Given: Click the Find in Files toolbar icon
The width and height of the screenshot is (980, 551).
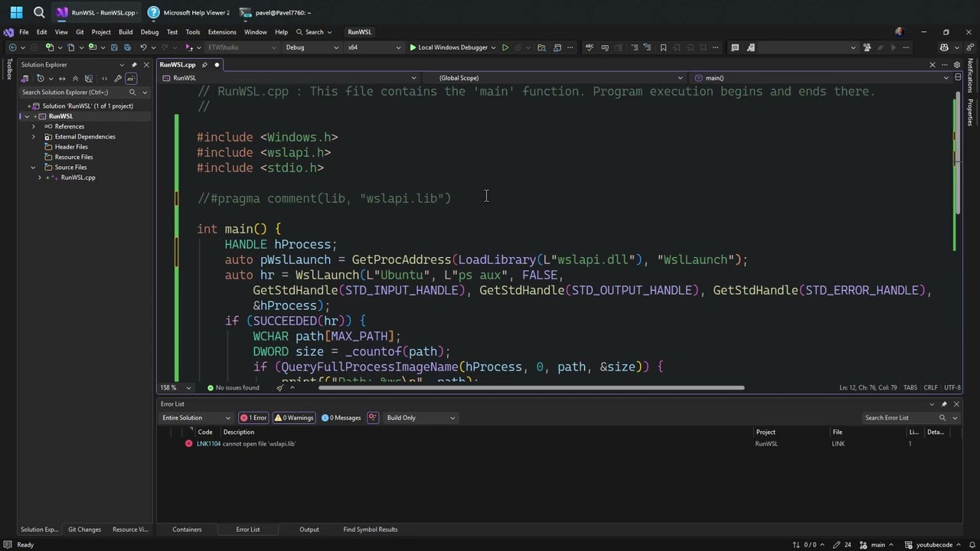Looking at the screenshot, I should click(543, 47).
